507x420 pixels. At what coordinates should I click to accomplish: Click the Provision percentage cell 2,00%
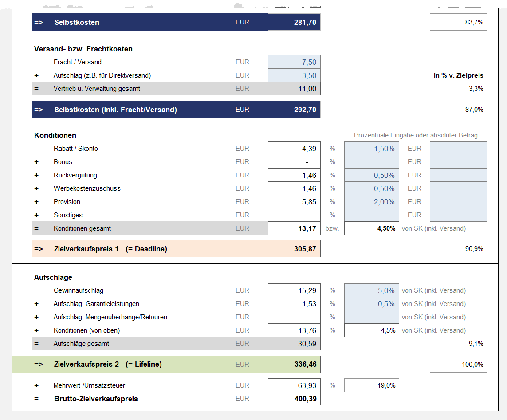371,202
